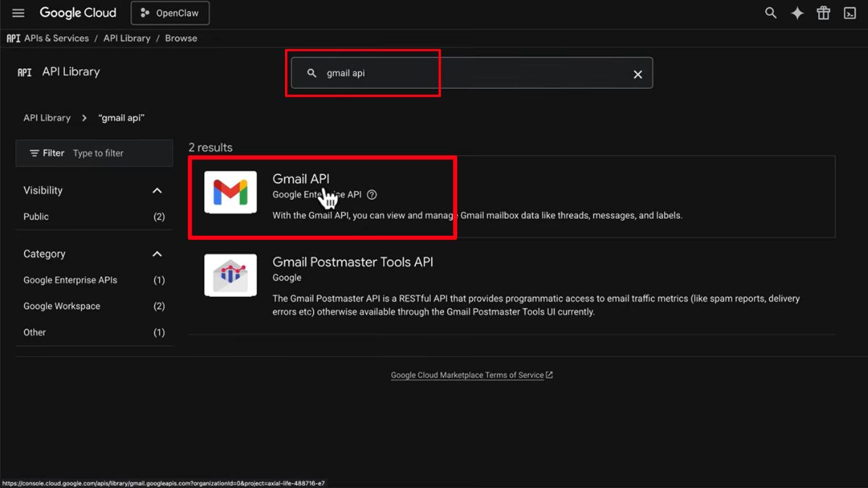This screenshot has height=488, width=868.
Task: Filter by Public visibility
Action: 36,217
